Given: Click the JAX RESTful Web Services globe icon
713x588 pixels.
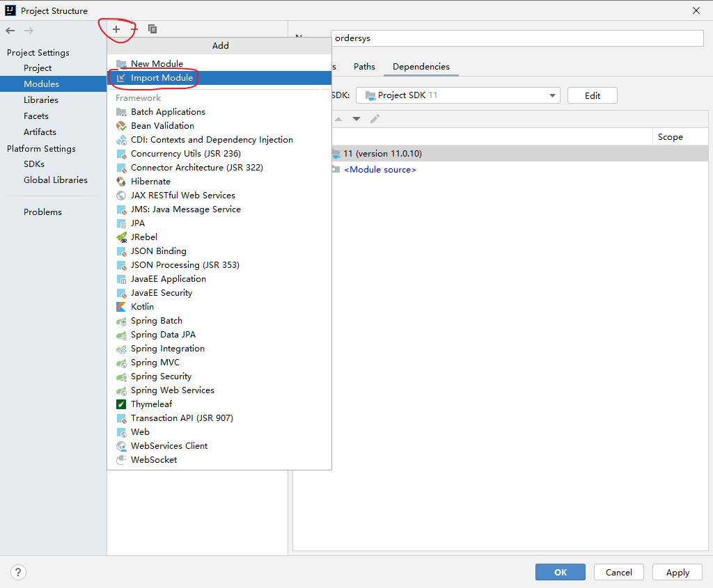Looking at the screenshot, I should [121, 196].
